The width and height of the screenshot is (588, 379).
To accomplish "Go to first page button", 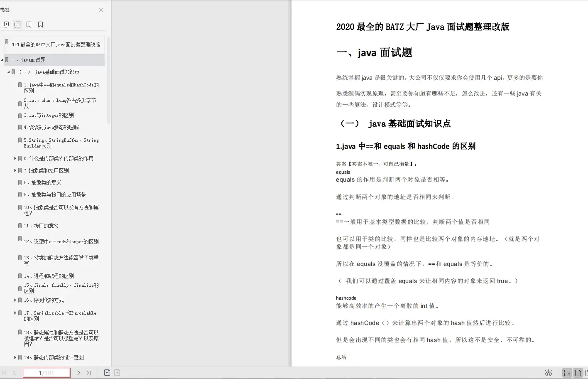I will (x=5, y=373).
